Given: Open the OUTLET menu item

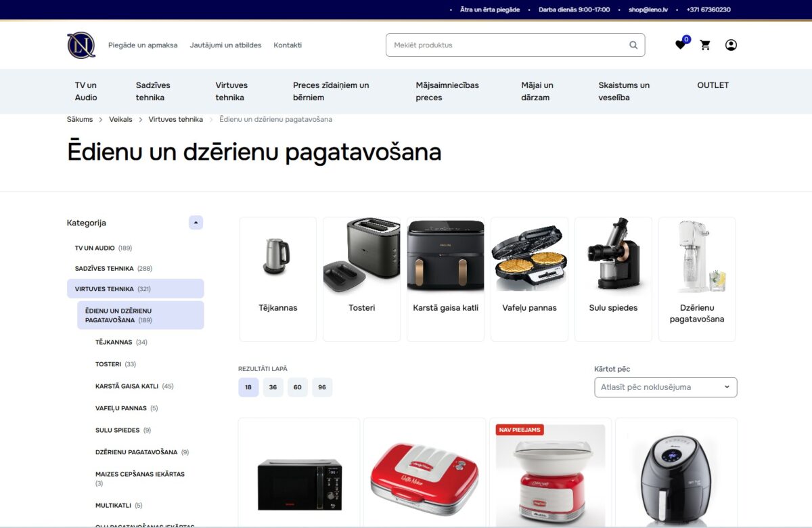Looking at the screenshot, I should pos(713,85).
